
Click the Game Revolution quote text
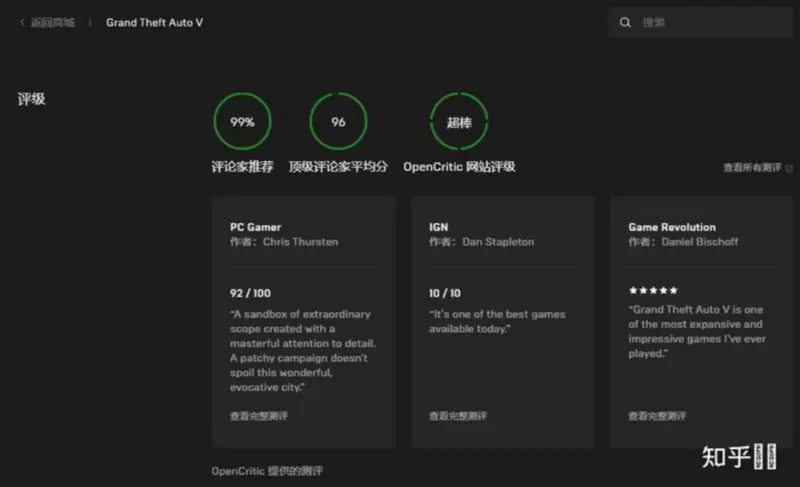tap(697, 331)
